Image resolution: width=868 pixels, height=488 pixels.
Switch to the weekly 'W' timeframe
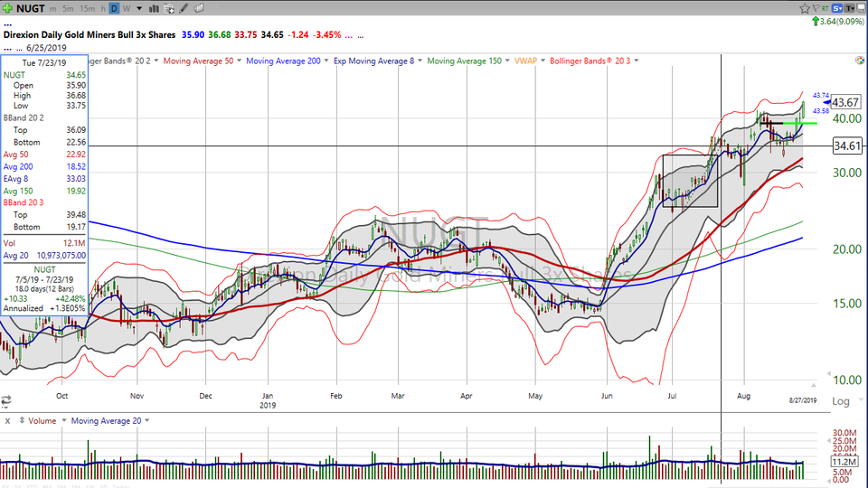point(126,8)
